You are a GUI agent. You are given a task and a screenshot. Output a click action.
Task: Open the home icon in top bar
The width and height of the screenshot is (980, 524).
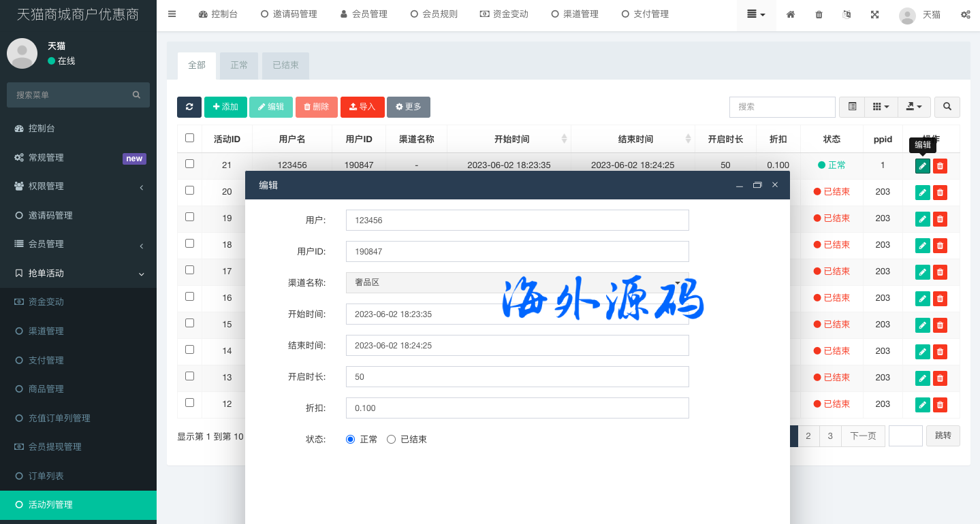coord(791,14)
